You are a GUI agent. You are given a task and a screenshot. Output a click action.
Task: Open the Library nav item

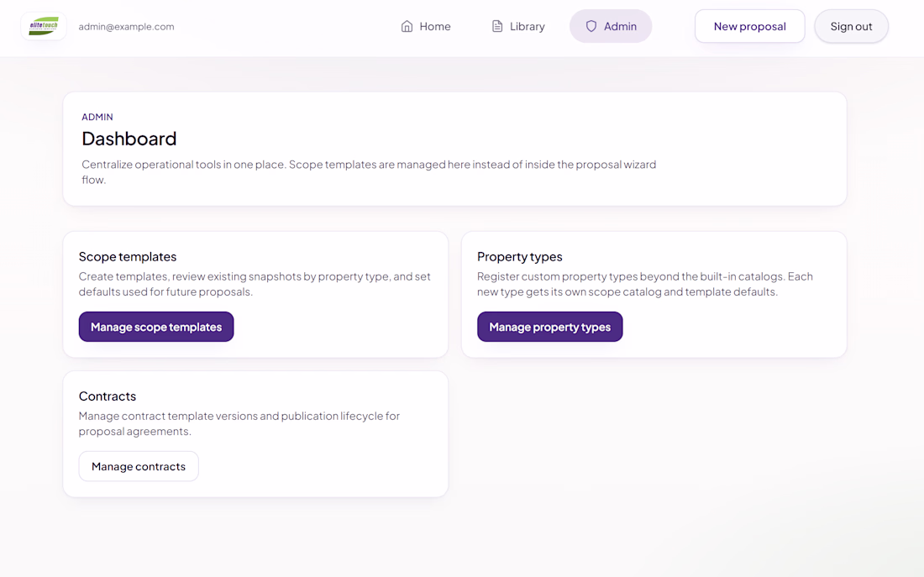pyautogui.click(x=518, y=27)
